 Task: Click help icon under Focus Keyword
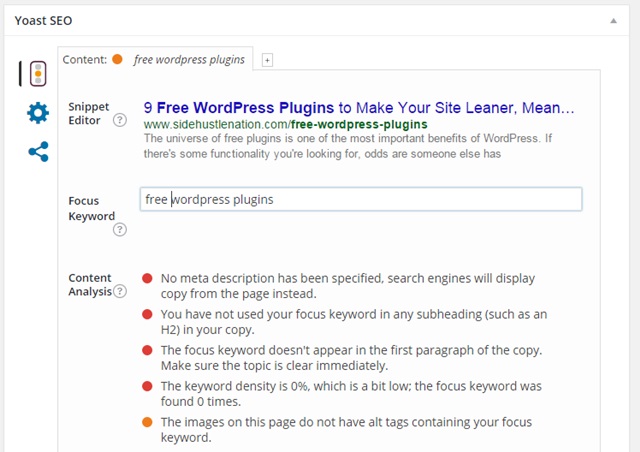click(x=120, y=229)
